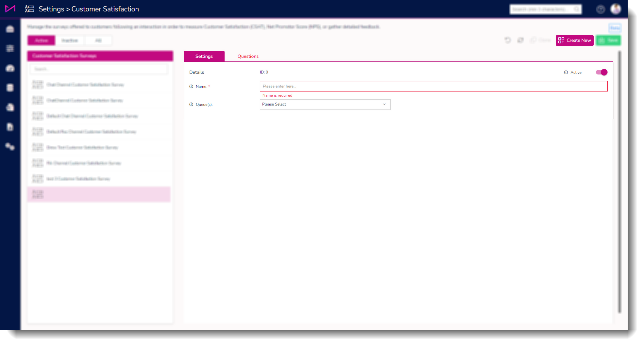The width and height of the screenshot is (644, 346).
Task: Click the help icon in the top bar
Action: (601, 9)
